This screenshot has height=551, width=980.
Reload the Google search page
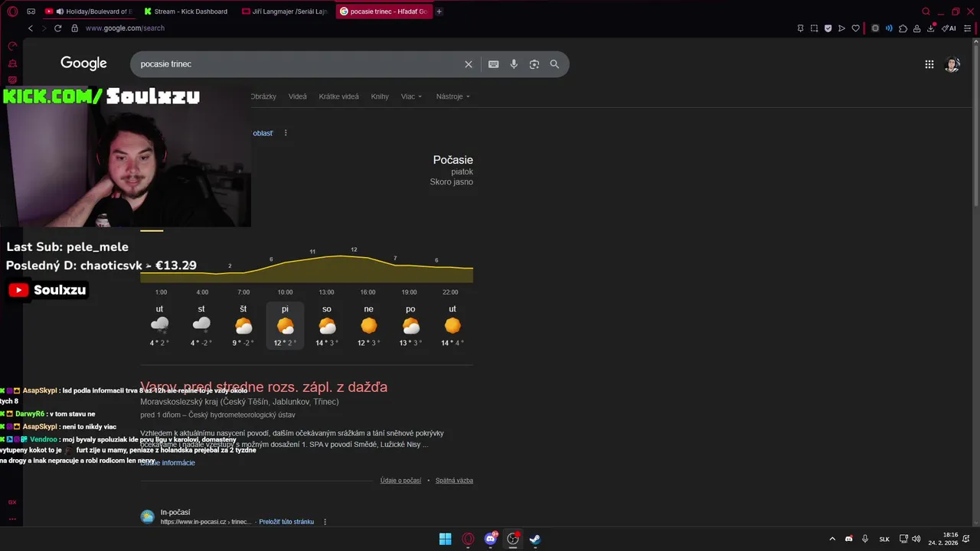(57, 28)
